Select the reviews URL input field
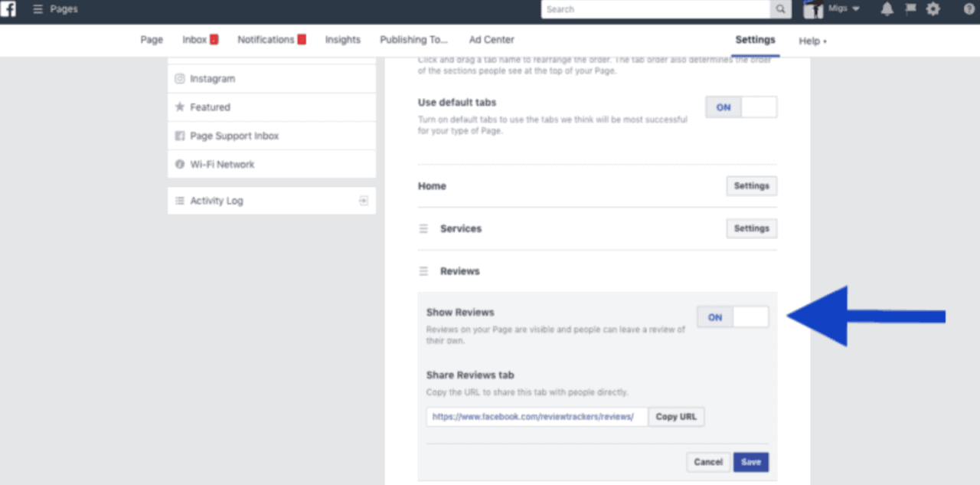Image resolution: width=980 pixels, height=485 pixels. [x=536, y=416]
